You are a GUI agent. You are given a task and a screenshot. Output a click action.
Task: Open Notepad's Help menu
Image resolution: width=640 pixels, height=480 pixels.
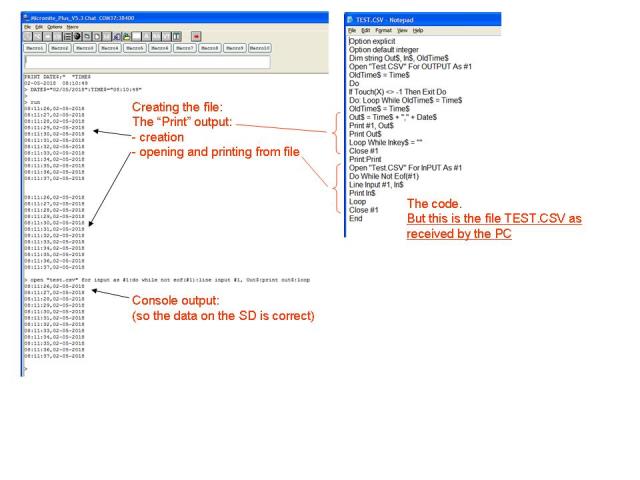(418, 30)
